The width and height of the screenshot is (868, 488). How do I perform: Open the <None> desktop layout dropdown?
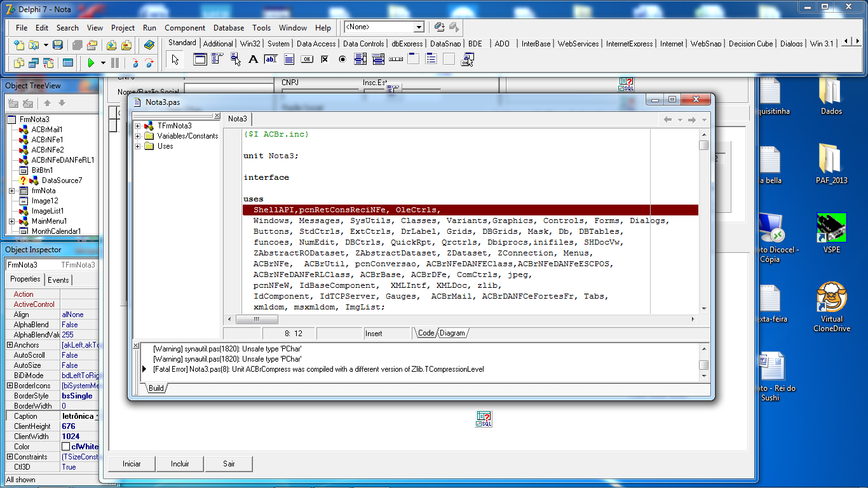pyautogui.click(x=419, y=27)
